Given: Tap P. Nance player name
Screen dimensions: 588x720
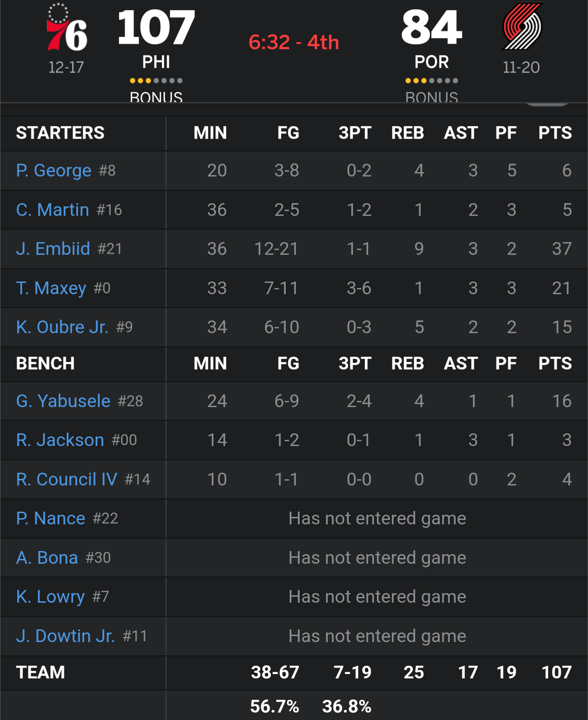Looking at the screenshot, I should click(x=51, y=518).
